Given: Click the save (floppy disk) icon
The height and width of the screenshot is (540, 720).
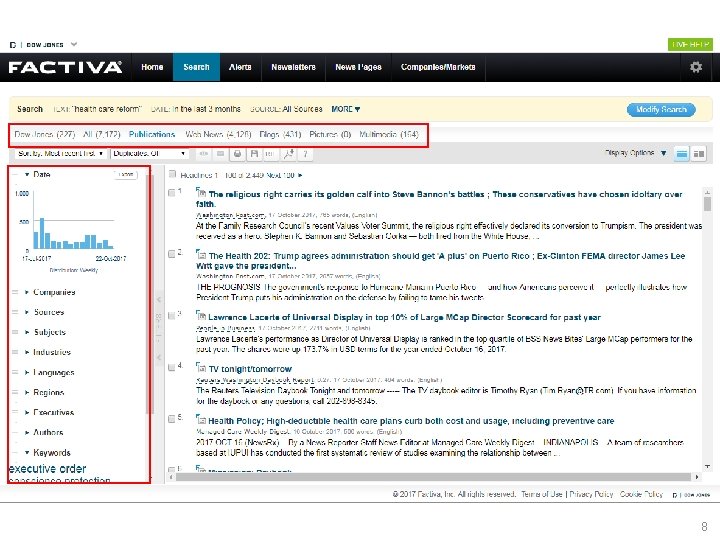Looking at the screenshot, I should (254, 154).
